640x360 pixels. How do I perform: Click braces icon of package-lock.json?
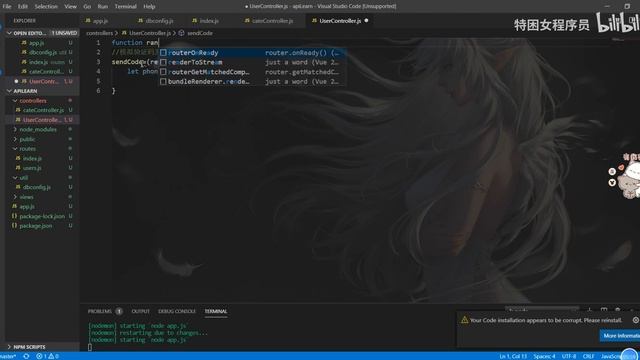coord(14,216)
